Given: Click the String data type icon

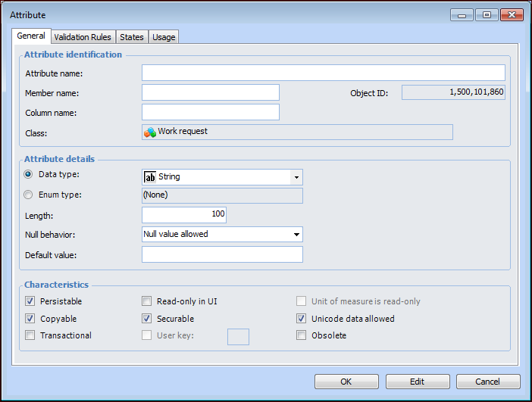Looking at the screenshot, I should point(150,177).
